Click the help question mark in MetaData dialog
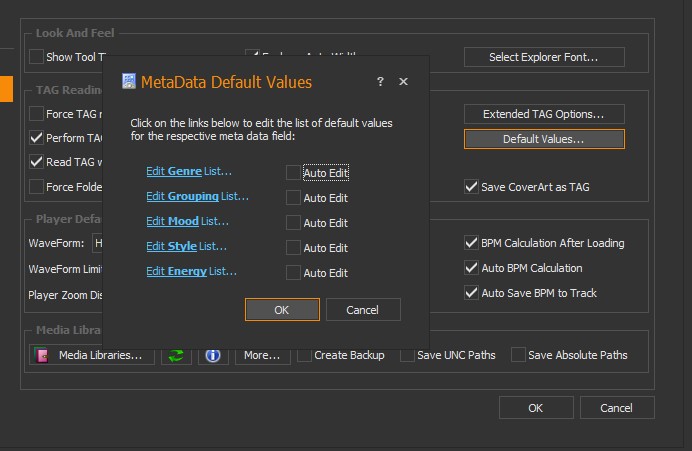Image resolution: width=692 pixels, height=451 pixels. click(x=380, y=82)
